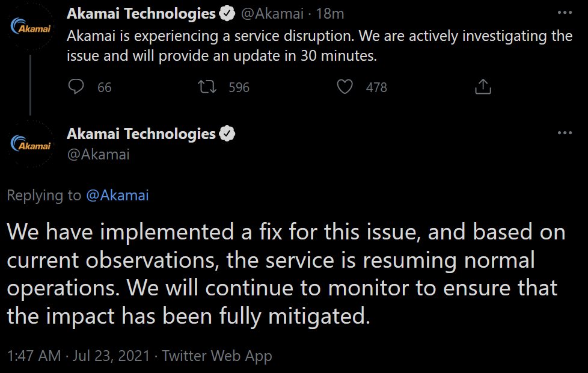Share the first Akamai tweet
Image resolution: width=588 pixels, height=373 pixels.
[483, 87]
